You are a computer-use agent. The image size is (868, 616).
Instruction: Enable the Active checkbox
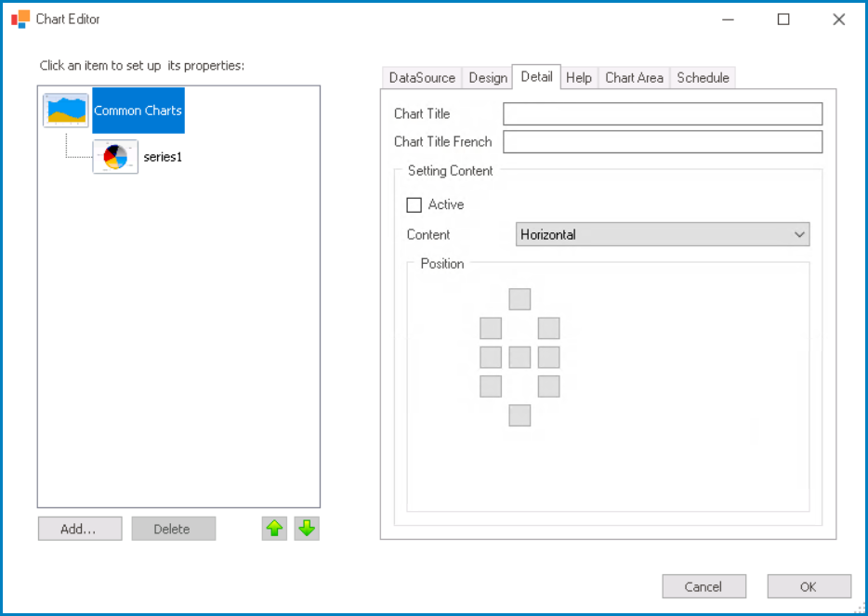[414, 204]
